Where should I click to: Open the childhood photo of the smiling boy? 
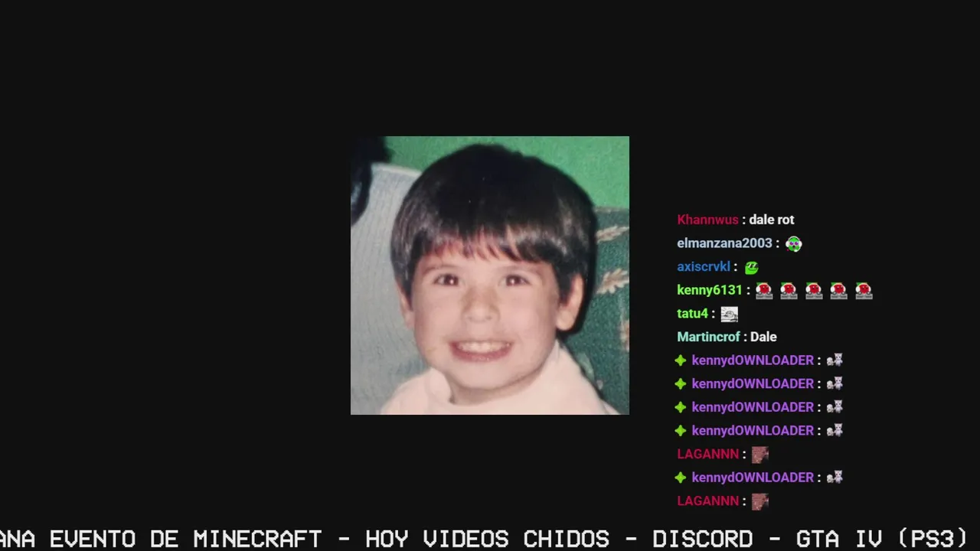click(490, 275)
